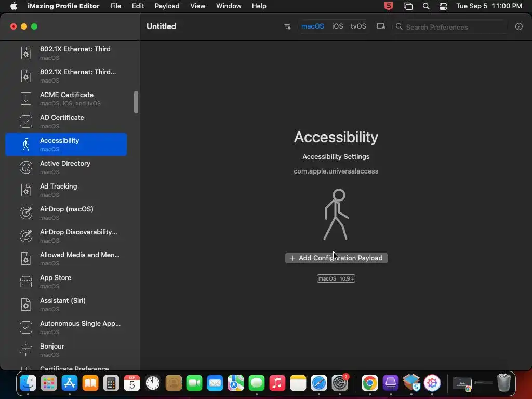Select the Active Directory payload row
This screenshot has width=532, height=399.
point(66,167)
